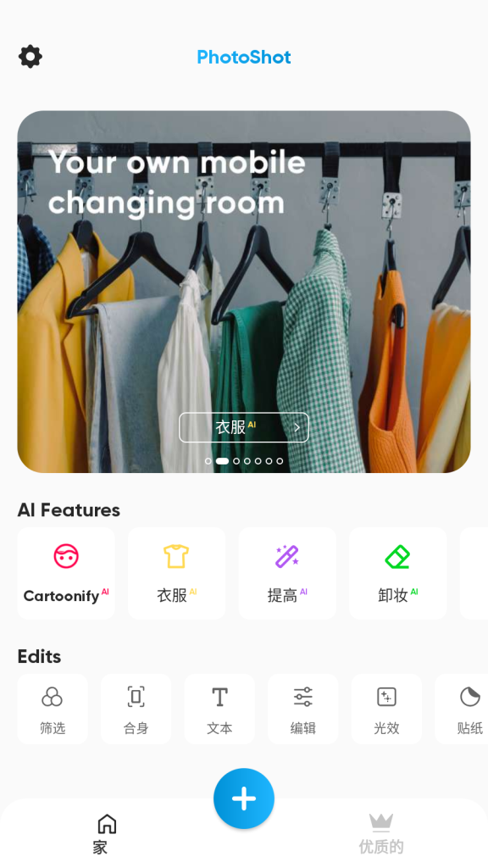Jump to the last carousel page dot
Viewport: 488px width, 868px height.
tap(280, 461)
